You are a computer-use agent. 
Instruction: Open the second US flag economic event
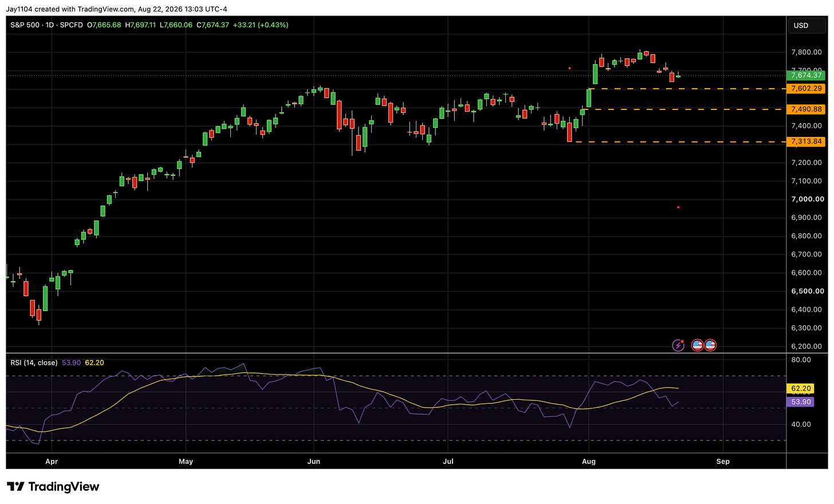(710, 345)
